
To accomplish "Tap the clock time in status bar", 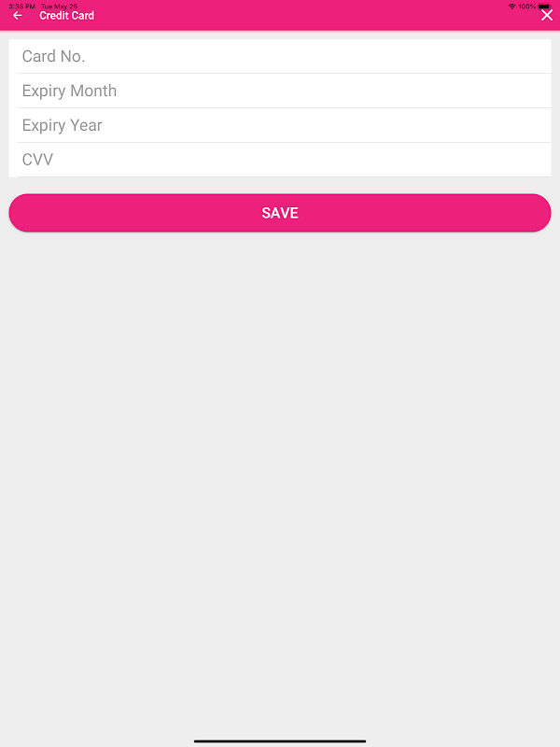I will [21, 6].
